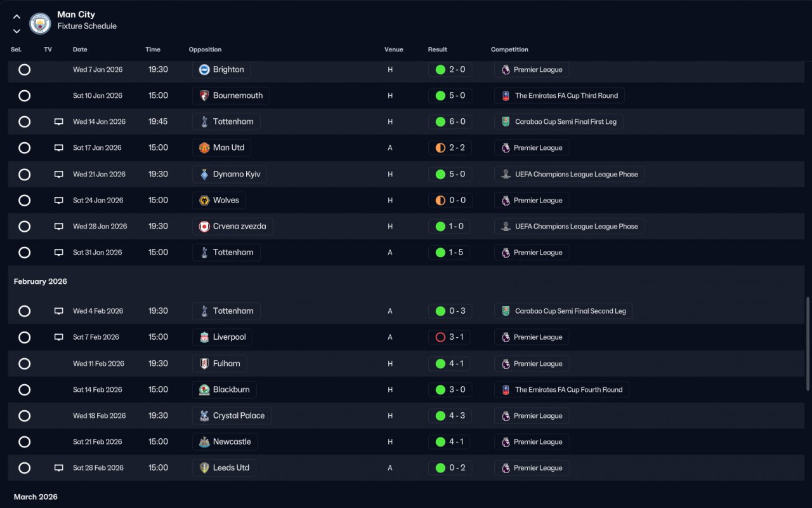812x508 pixels.
Task: Click the vertical scrollbar thumb
Action: (808, 343)
